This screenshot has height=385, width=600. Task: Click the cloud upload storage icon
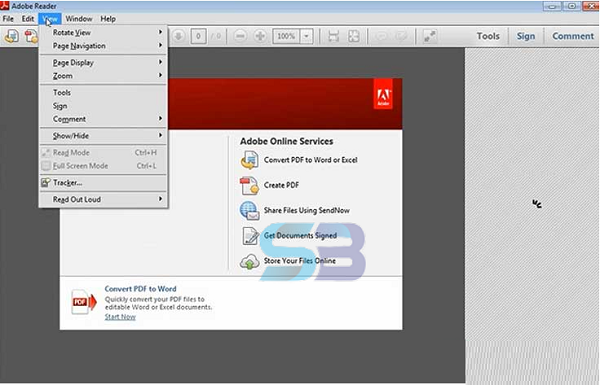click(x=249, y=262)
